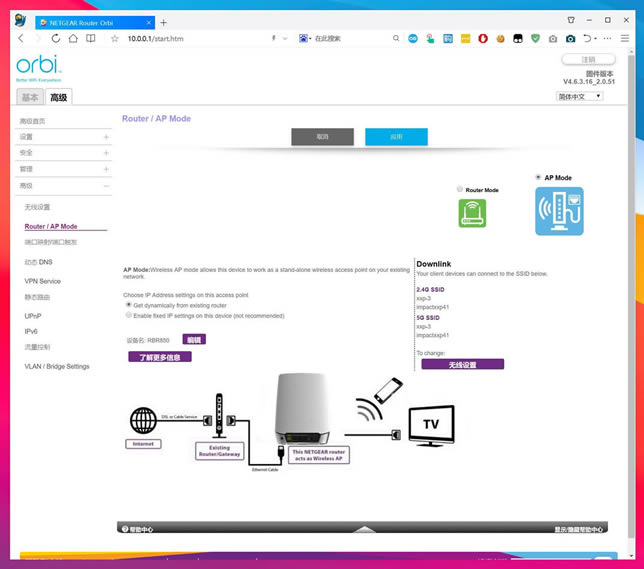This screenshot has height=569, width=644.
Task: Open the orange cookie extension icon
Action: (x=500, y=39)
